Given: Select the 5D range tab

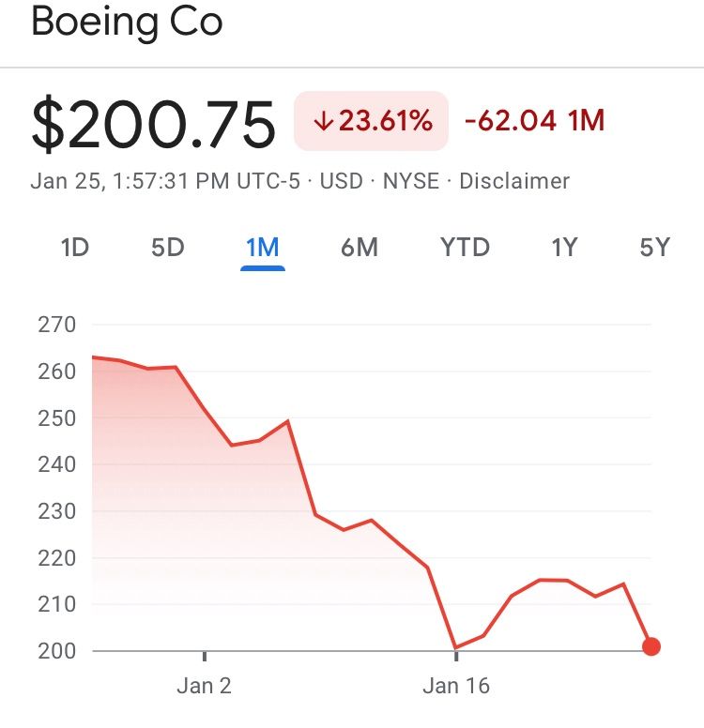Looking at the screenshot, I should (x=168, y=248).
